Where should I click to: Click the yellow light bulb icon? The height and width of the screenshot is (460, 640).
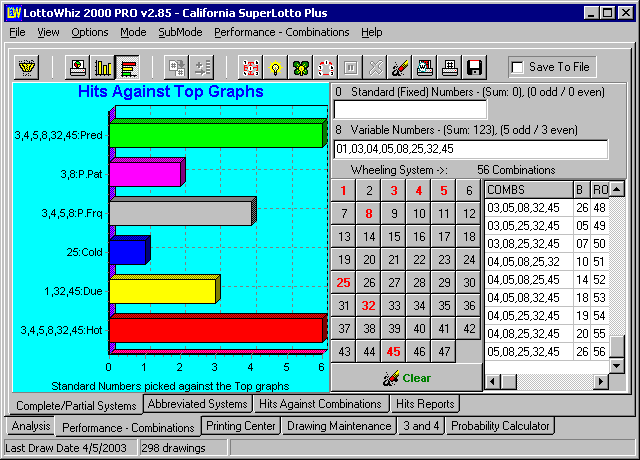pos(276,67)
